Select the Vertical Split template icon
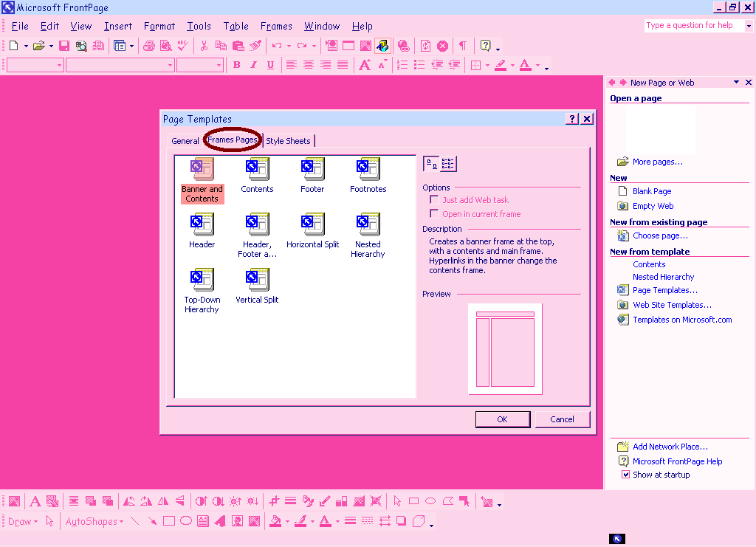 pyautogui.click(x=257, y=280)
